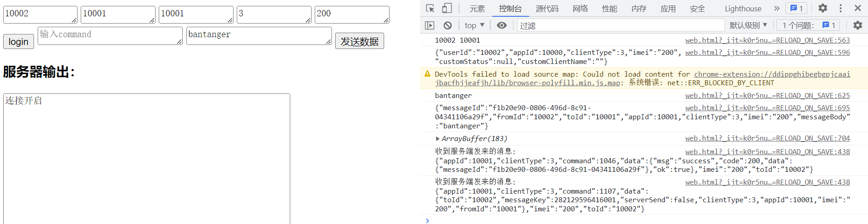Click the issues badge in tab bar
The height and width of the screenshot is (224, 868).
point(796,8)
